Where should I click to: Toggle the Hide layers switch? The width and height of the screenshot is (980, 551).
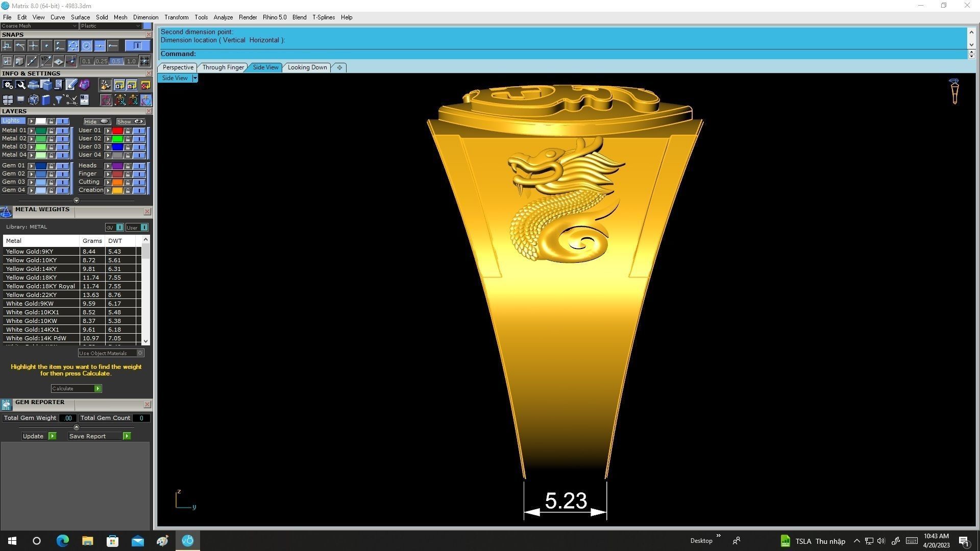(x=104, y=121)
